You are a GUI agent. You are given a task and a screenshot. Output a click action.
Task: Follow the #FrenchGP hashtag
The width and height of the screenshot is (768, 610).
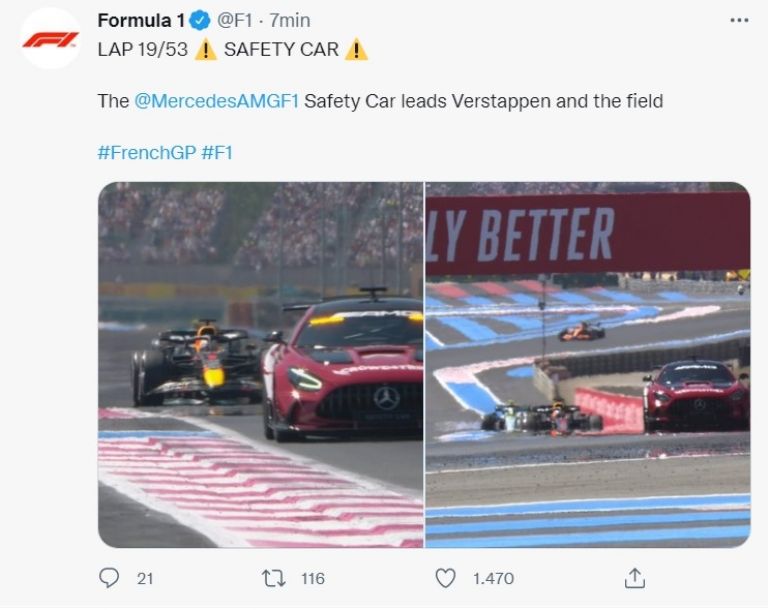pos(146,153)
